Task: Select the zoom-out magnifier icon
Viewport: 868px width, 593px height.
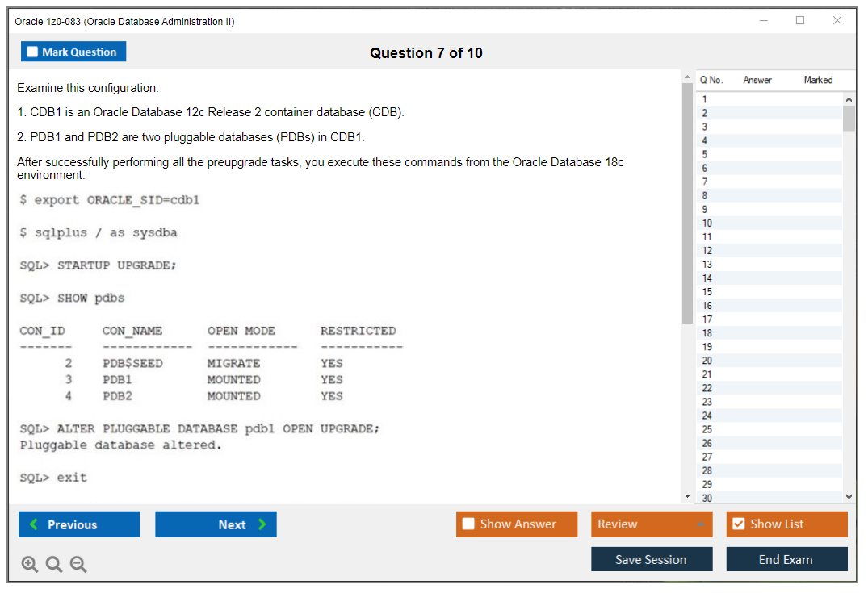Action: click(x=78, y=564)
